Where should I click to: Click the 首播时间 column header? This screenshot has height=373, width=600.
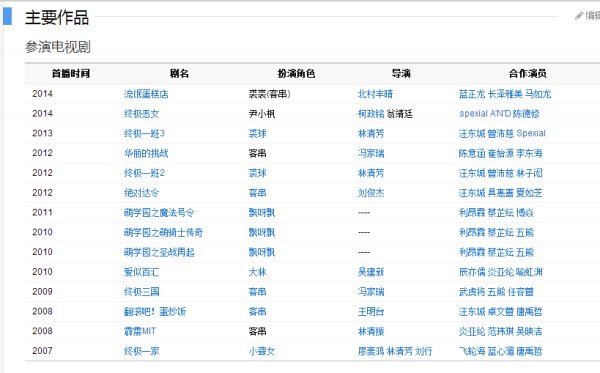(71, 73)
